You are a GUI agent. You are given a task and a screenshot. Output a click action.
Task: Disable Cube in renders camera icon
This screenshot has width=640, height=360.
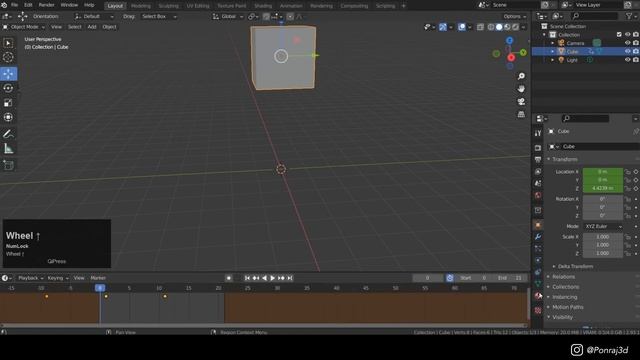pyautogui.click(x=636, y=51)
